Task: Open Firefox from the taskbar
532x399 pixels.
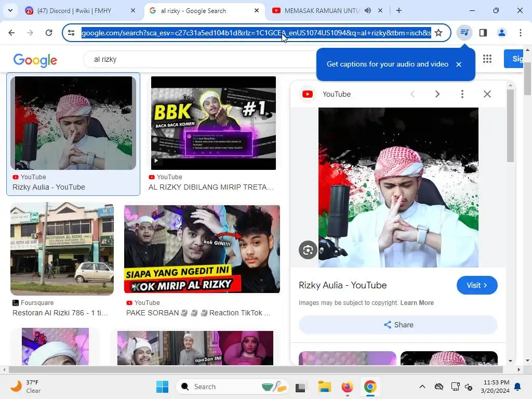Action: pyautogui.click(x=347, y=387)
